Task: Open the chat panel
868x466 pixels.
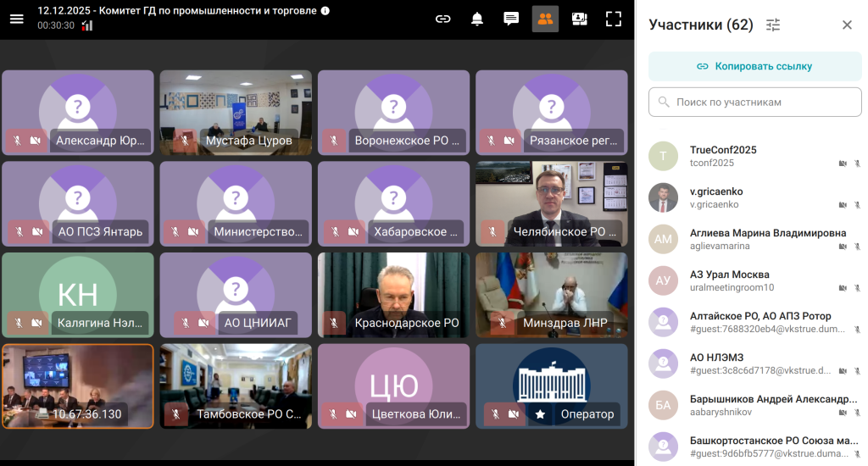Action: [x=511, y=19]
